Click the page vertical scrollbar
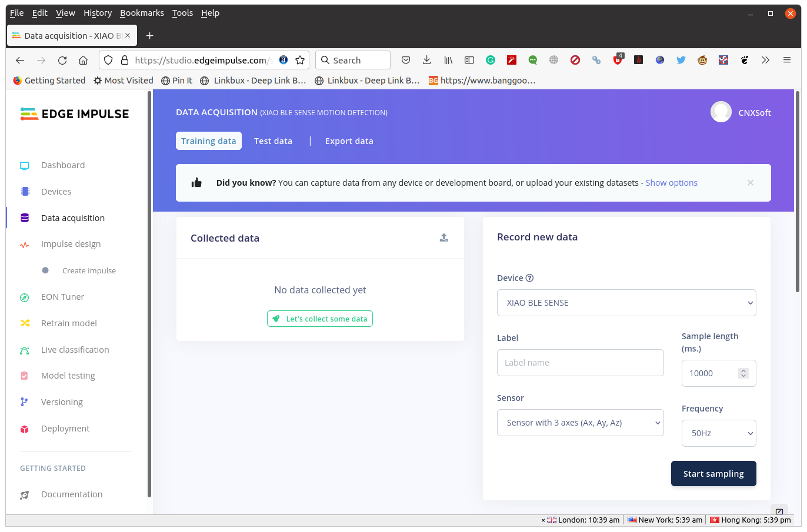The width and height of the screenshot is (807, 532). pos(798,192)
